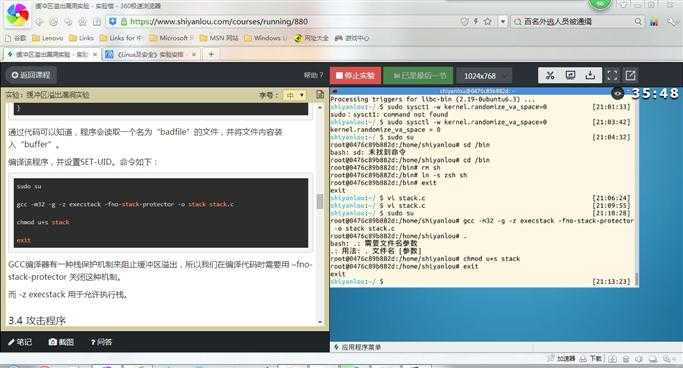Image resolution: width=683 pixels, height=368 pixels.
Task: Click the 加速器 accelerator status bar item
Action: (562, 359)
